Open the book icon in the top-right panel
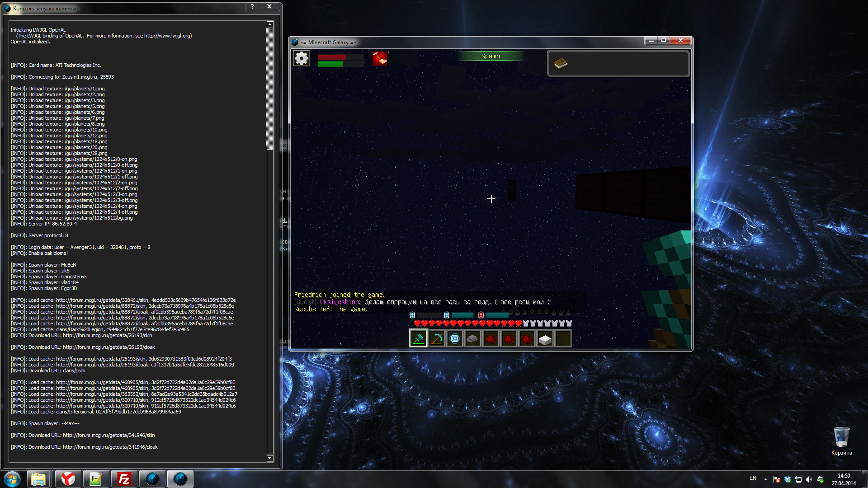 tap(561, 63)
